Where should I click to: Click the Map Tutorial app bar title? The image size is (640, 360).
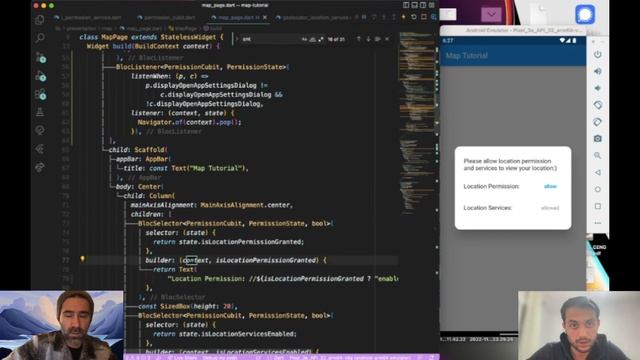467,56
